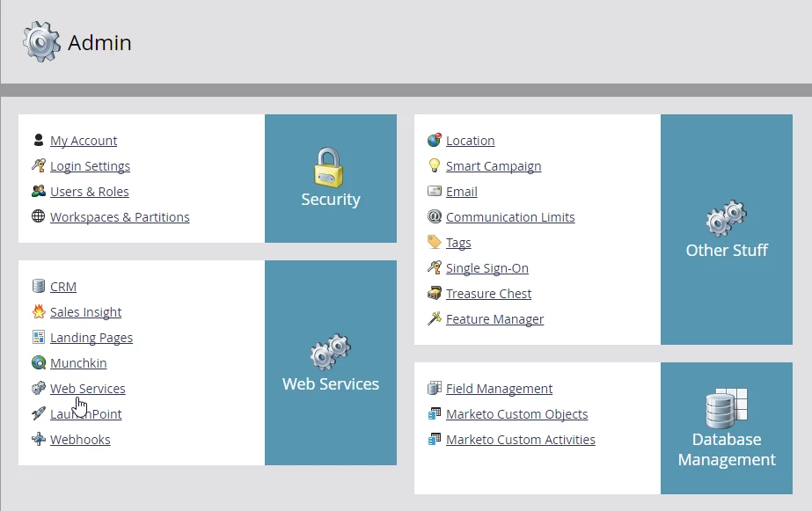This screenshot has width=812, height=511.
Task: Click the Security tile label
Action: [331, 200]
